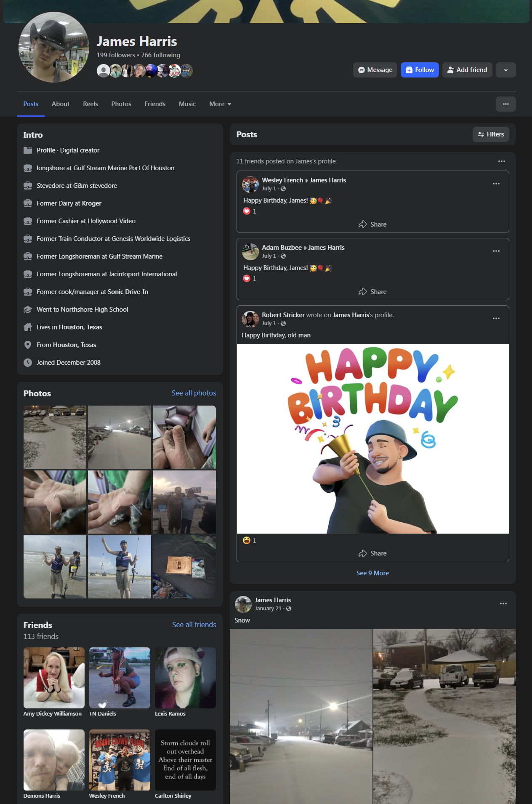The width and height of the screenshot is (532, 804).
Task: Open options menu on Adam Buzbee's post
Action: pos(496,251)
